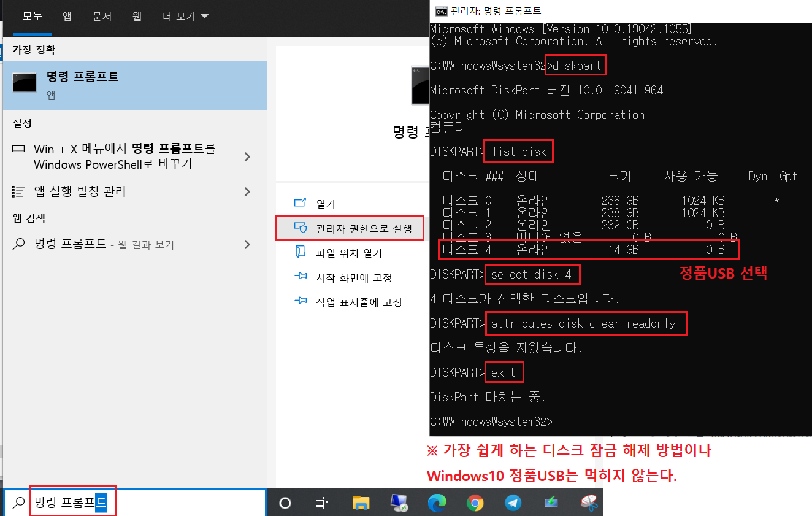
Task: Click 'attributes disk clear readonly' command text
Action: [583, 323]
